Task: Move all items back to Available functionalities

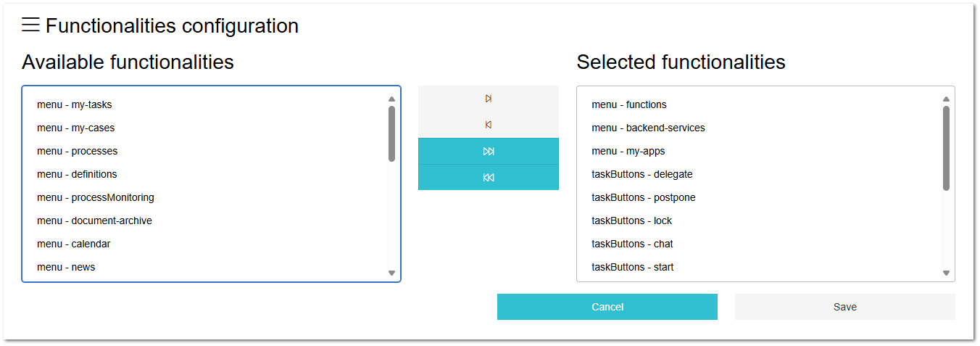Action: [x=489, y=177]
